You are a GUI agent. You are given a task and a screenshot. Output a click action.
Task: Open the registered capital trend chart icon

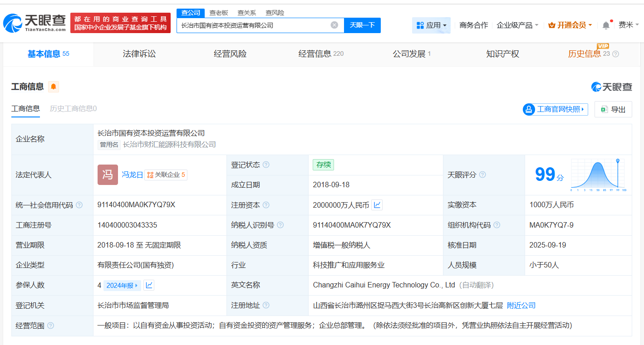coord(377,204)
